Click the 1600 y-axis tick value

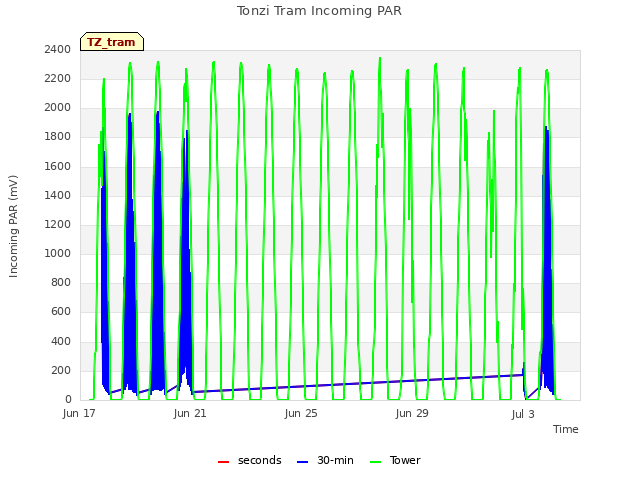pos(58,166)
